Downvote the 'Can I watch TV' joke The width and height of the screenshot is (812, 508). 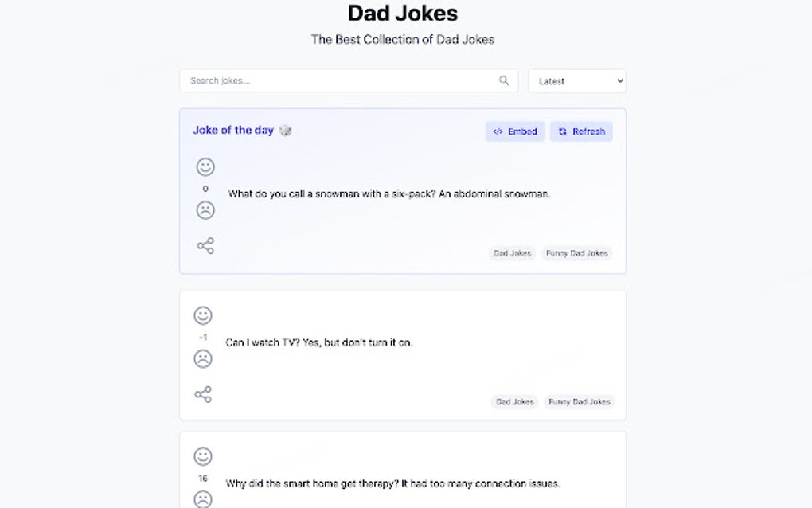203,359
